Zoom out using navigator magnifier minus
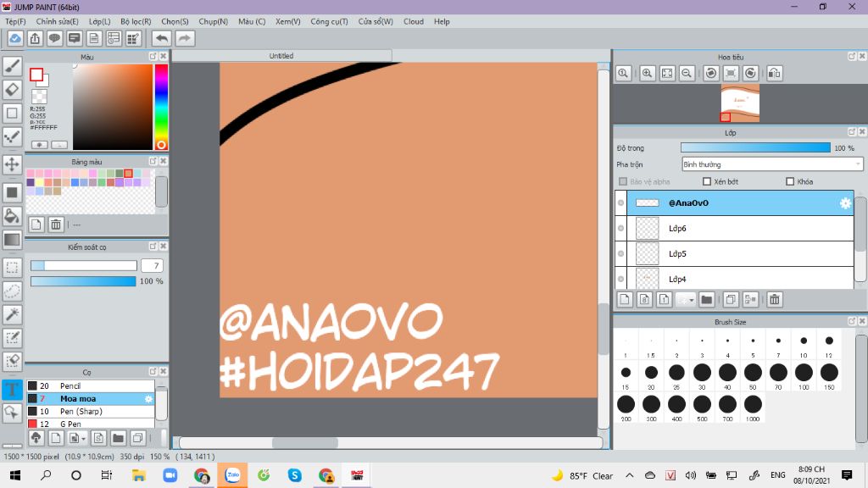The height and width of the screenshot is (488, 868). click(687, 73)
